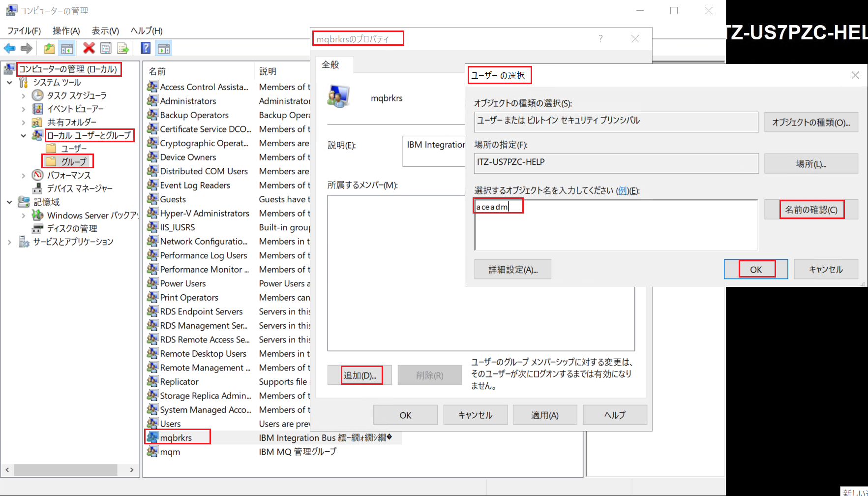Click the Export list toolbar icon
868x496 pixels.
(x=123, y=48)
